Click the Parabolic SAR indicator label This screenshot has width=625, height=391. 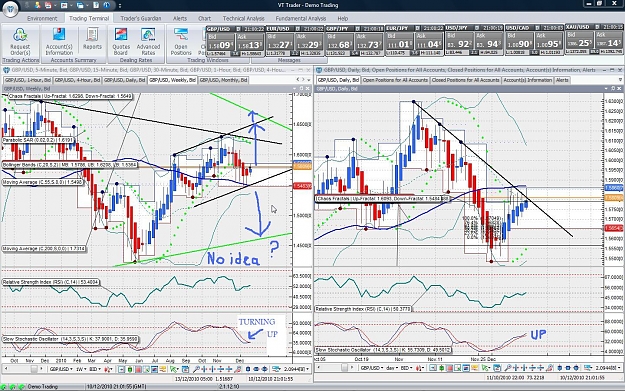(x=38, y=140)
